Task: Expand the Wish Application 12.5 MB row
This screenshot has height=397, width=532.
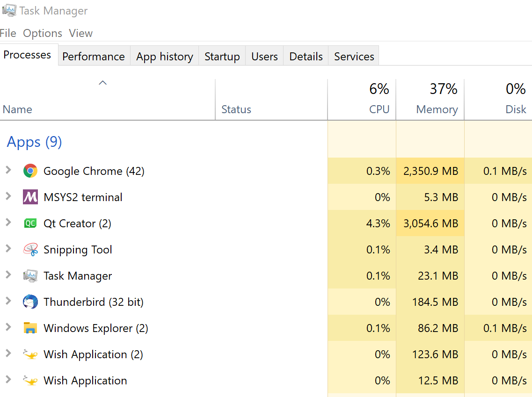Action: tap(8, 380)
